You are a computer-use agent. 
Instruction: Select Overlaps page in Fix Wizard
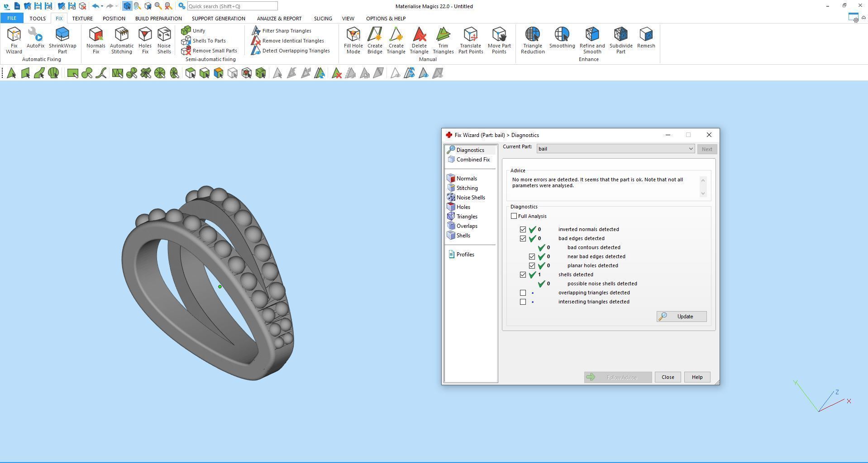tap(463, 226)
